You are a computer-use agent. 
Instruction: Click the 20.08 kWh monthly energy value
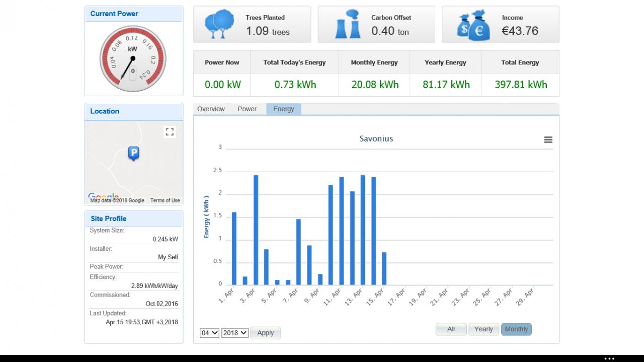coord(375,85)
